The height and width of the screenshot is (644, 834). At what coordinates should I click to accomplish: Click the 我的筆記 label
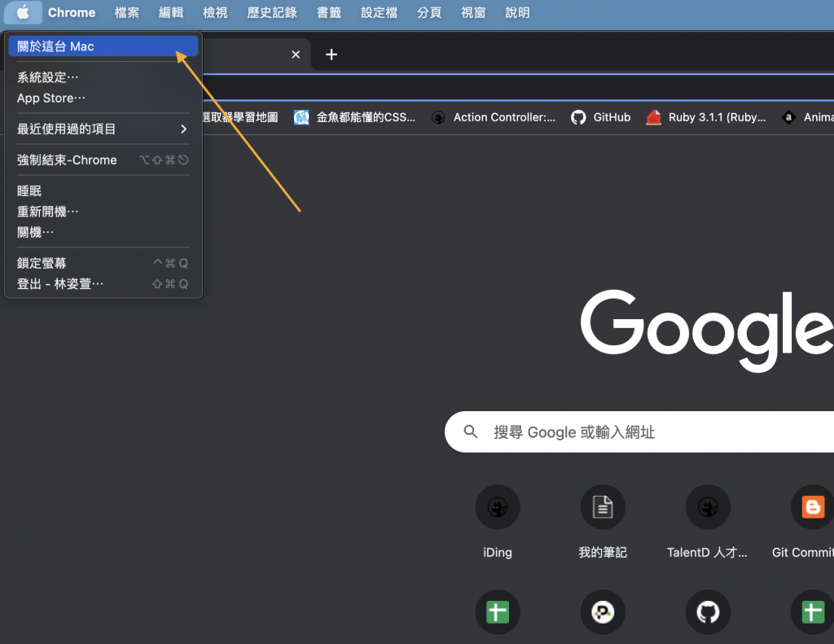(603, 553)
